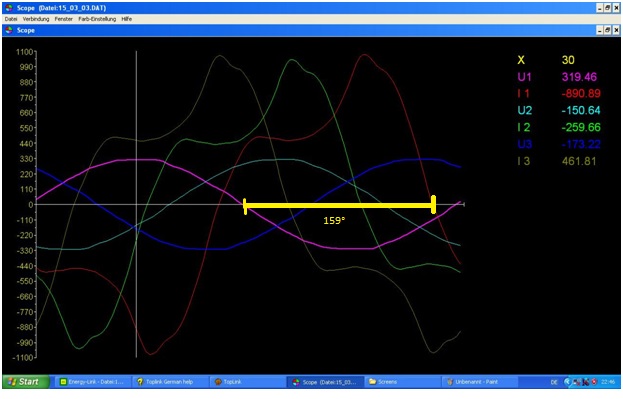Click the inner Scope window icon

(x=9, y=30)
